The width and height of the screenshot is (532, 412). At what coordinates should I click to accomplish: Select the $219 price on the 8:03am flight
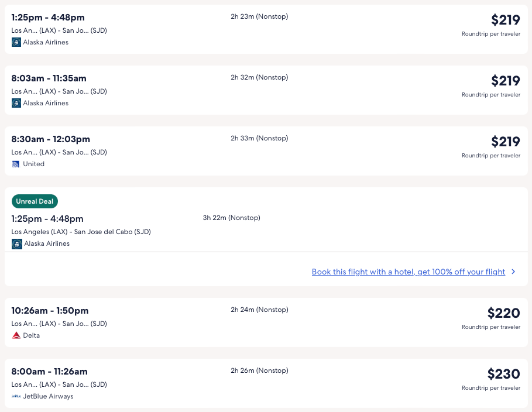pyautogui.click(x=505, y=81)
